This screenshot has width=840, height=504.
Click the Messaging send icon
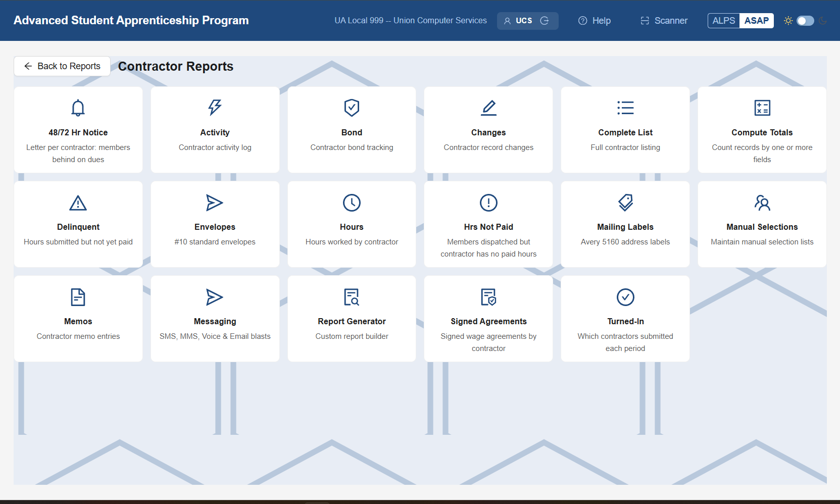pos(215,297)
